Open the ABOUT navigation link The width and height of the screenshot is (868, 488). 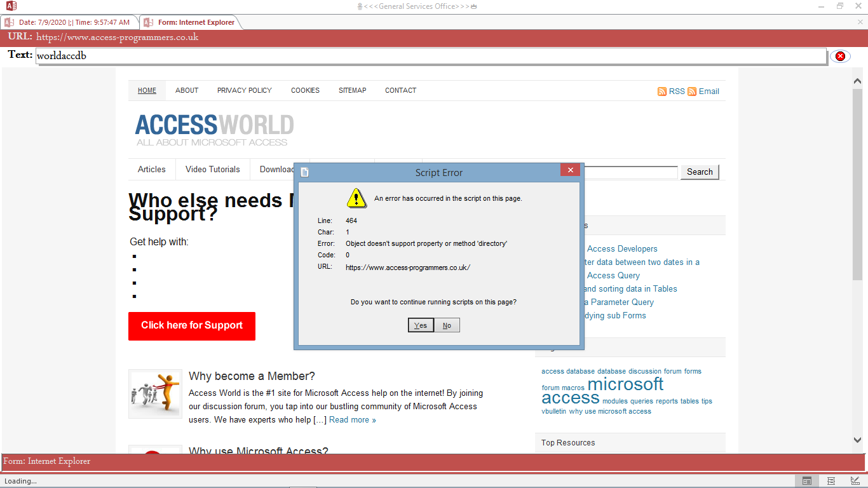click(187, 90)
